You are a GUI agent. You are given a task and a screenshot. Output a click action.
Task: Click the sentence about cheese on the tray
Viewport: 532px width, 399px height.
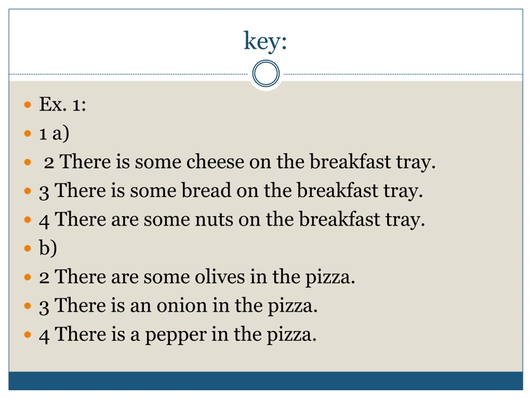click(x=240, y=162)
